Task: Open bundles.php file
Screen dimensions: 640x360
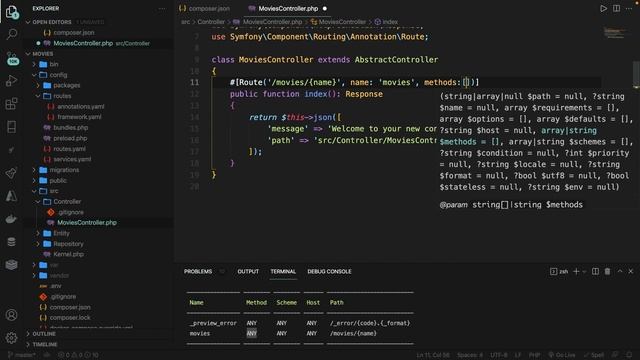Action: (71, 127)
